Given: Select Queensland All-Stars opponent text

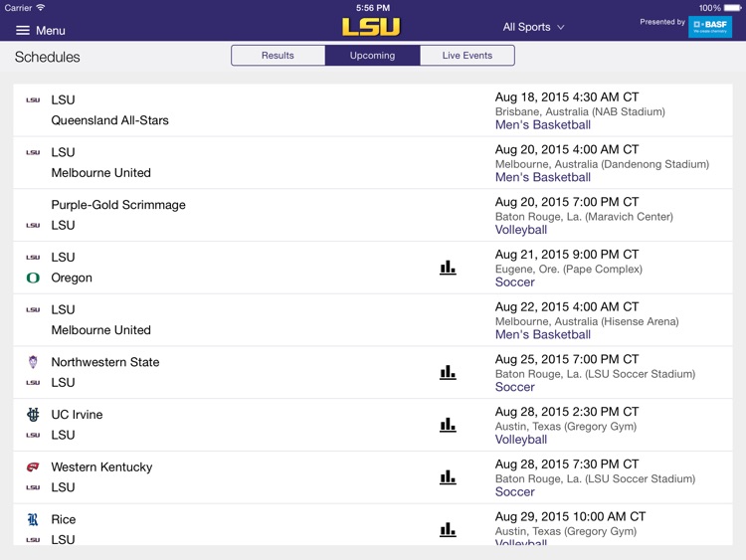Looking at the screenshot, I should point(109,120).
